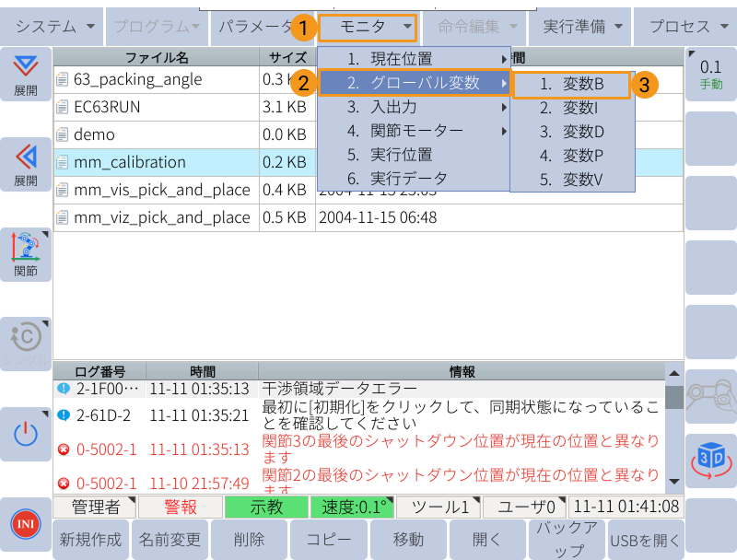Viewport: 737px width, 560px height.
Task: Click the red INI initialize button
Action: (x=26, y=524)
